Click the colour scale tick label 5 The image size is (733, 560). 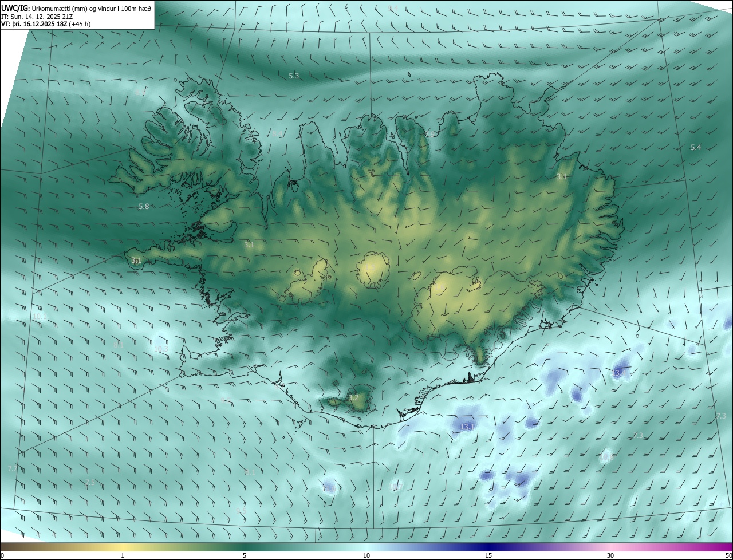click(245, 556)
